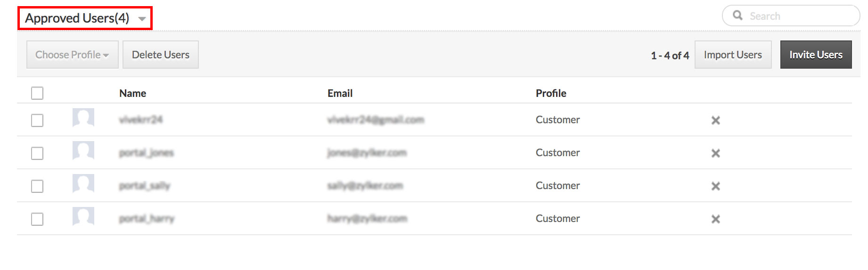The width and height of the screenshot is (868, 270).
Task: Click the Import Users button
Action: click(733, 55)
